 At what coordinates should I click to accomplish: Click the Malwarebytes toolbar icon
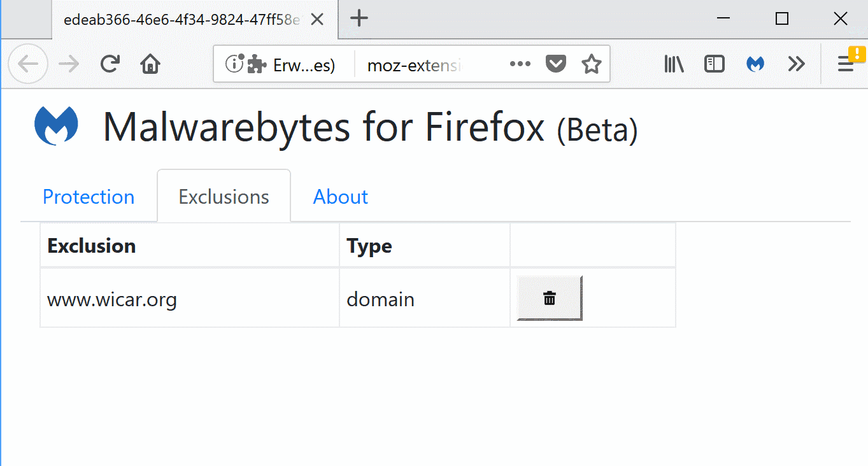coord(755,64)
